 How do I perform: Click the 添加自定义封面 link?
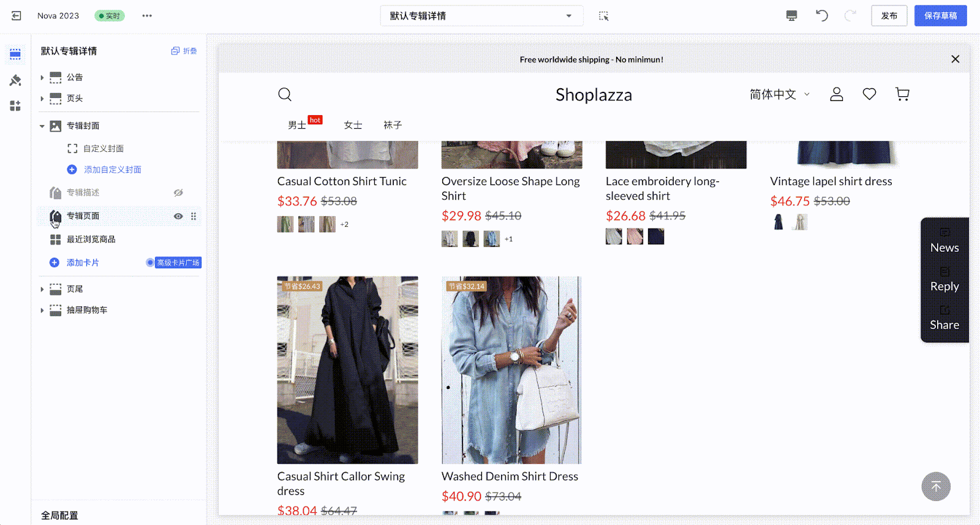(x=112, y=170)
